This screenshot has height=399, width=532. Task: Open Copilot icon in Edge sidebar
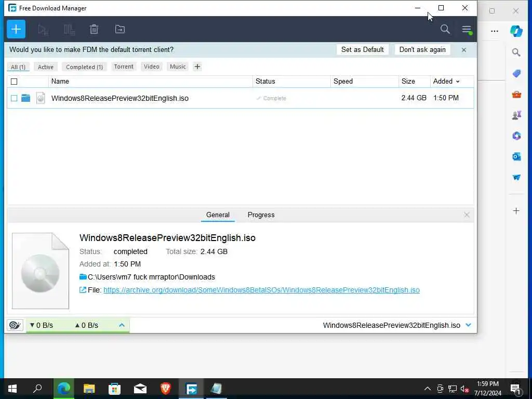point(516,31)
